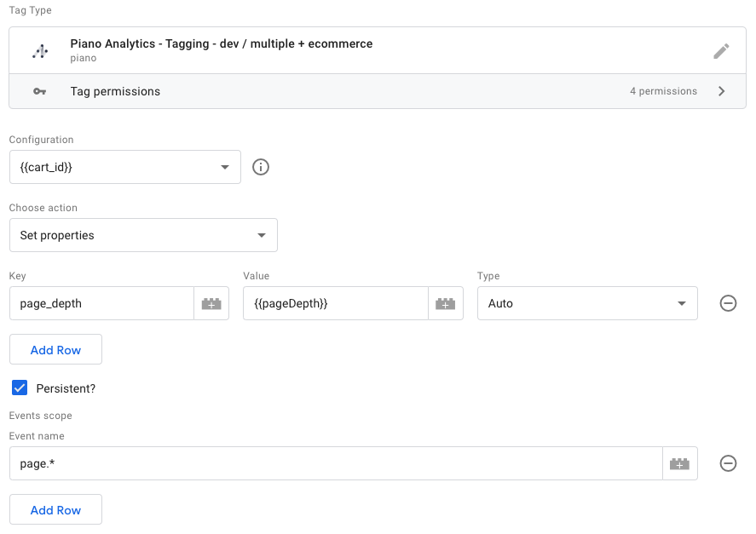The image size is (756, 534).
Task: Open the Configuration {{cart_id}} dropdown
Action: click(124, 167)
